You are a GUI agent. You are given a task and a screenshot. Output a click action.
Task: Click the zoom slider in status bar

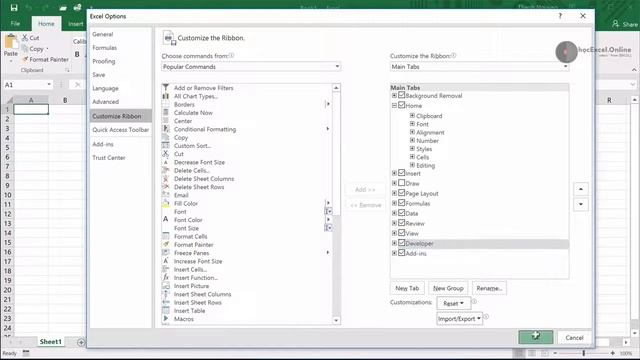(584, 353)
